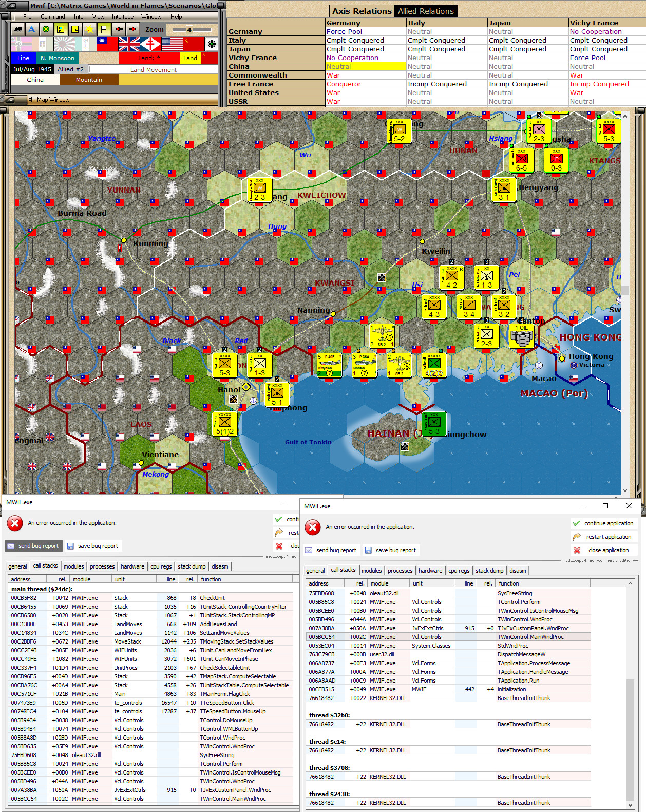Open the Command menu

click(52, 17)
